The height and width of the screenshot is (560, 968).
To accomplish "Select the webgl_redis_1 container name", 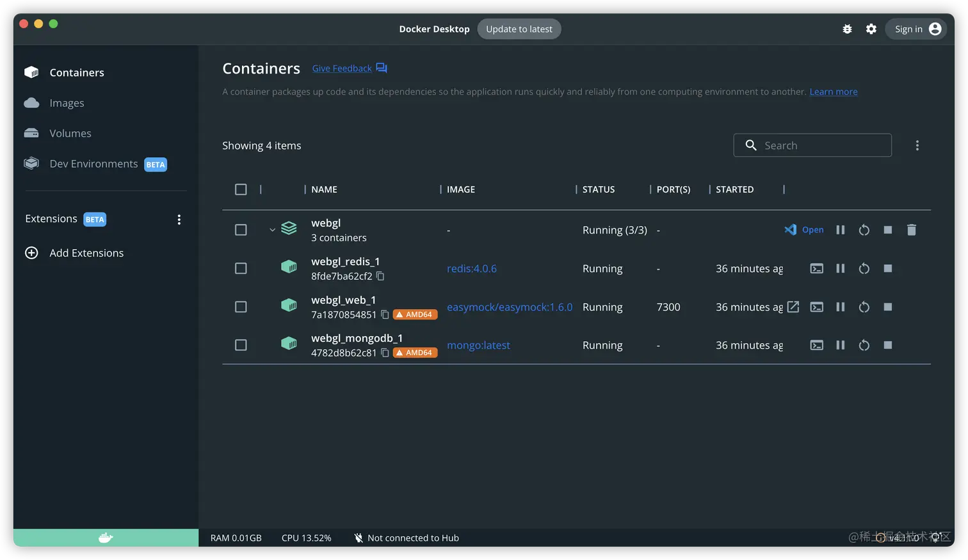I will [346, 261].
